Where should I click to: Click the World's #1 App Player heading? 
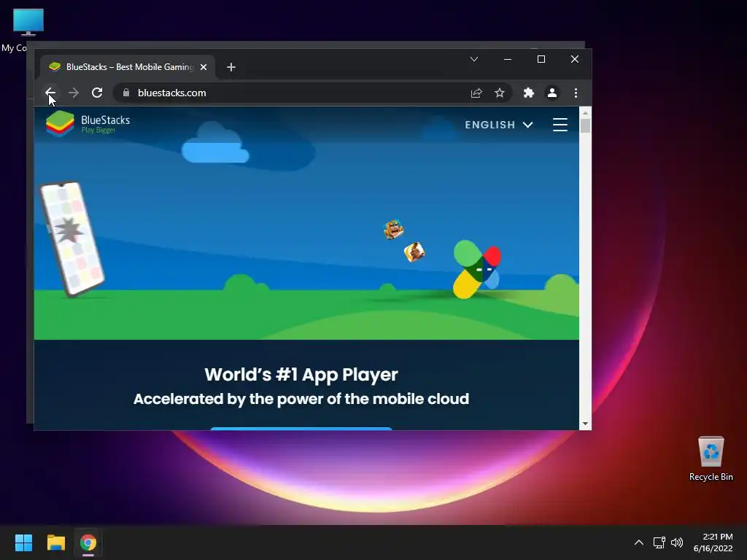click(x=301, y=375)
